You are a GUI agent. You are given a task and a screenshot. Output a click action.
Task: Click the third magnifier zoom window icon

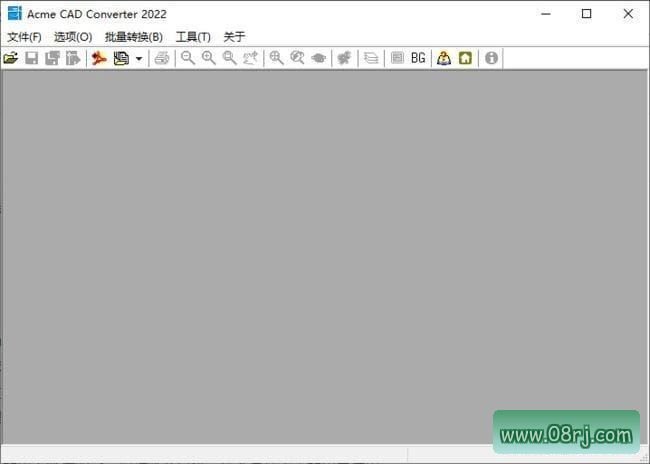229,58
